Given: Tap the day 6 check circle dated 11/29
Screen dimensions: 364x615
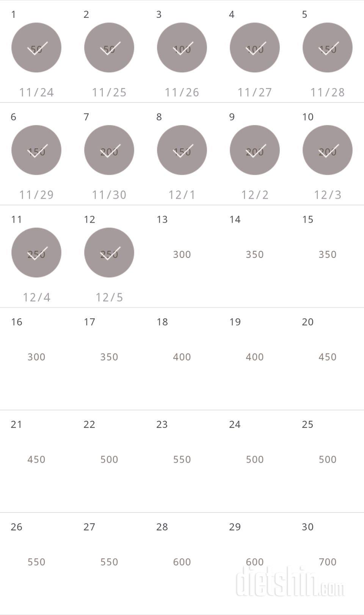Looking at the screenshot, I should 36,150.
